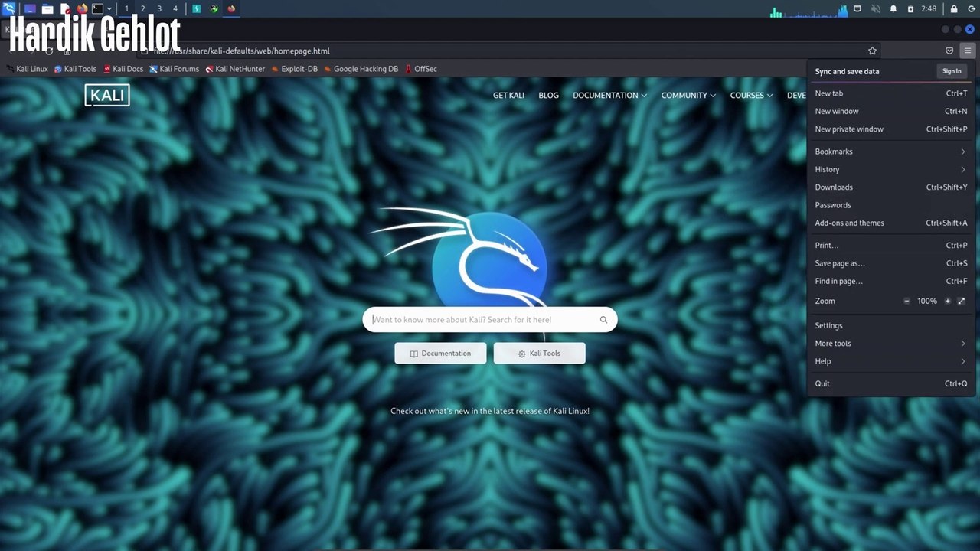Click the power manager battery icon
Screen dimensions: 980x551
[910, 9]
